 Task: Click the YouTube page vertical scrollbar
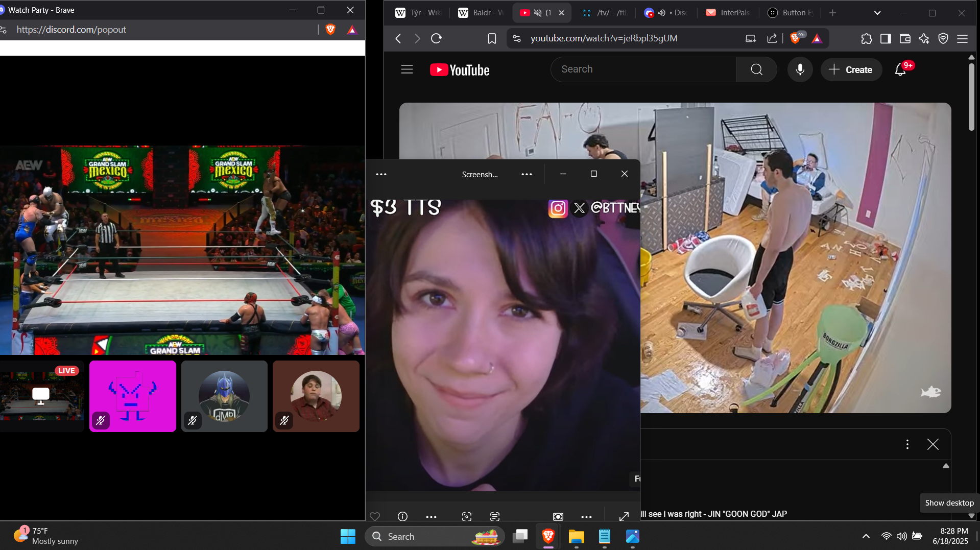pos(971,97)
